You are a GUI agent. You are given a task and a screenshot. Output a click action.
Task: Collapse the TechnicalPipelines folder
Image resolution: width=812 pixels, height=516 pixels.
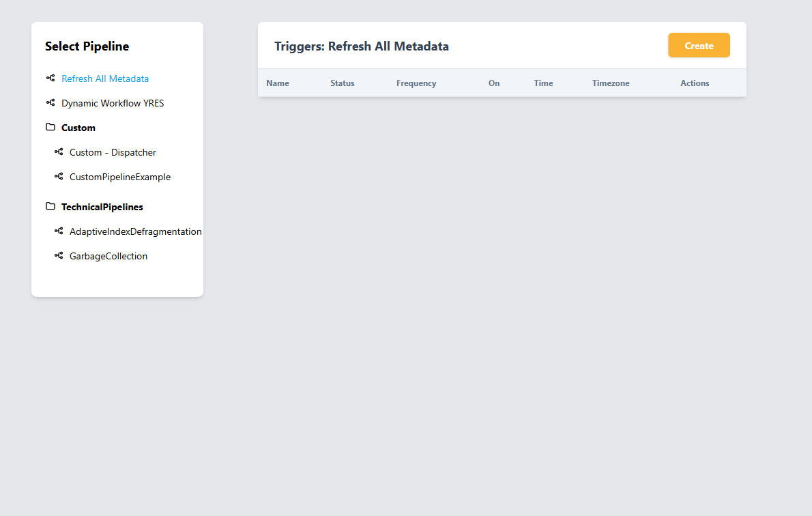pyautogui.click(x=102, y=207)
